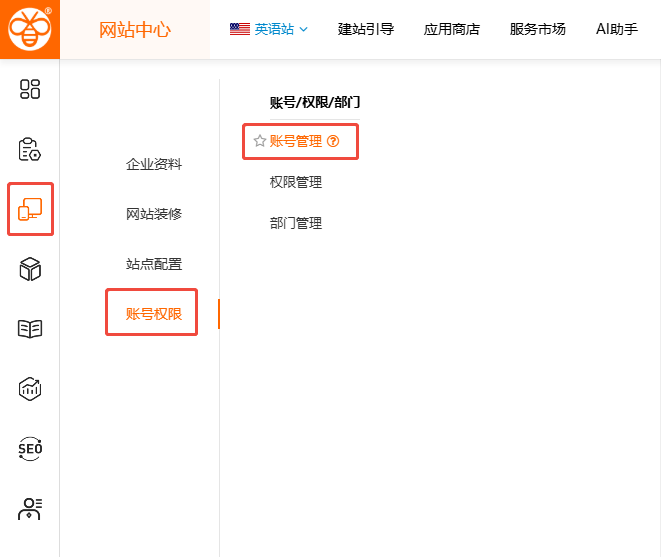Toggle the favorite star next to 账号管理

click(x=260, y=142)
